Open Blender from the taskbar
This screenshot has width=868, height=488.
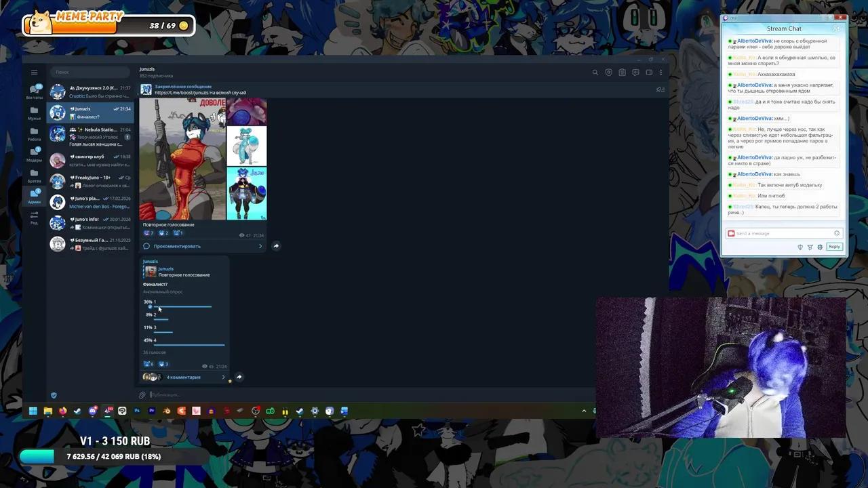pyautogui.click(x=167, y=411)
